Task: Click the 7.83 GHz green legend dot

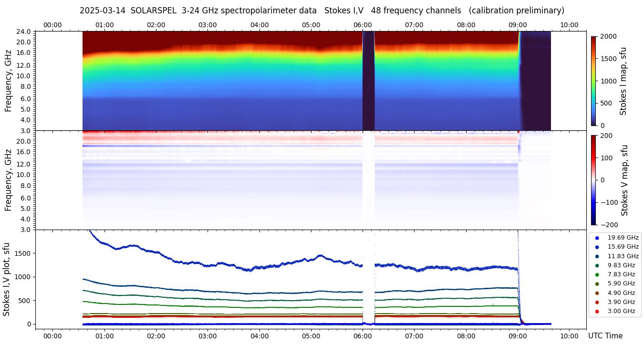Action: pos(597,274)
